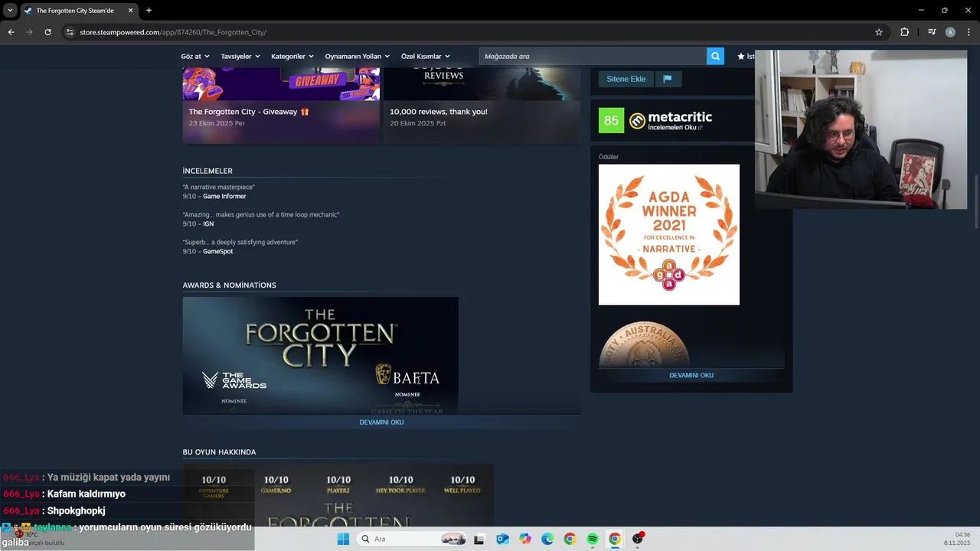Open the Chrome profile avatar

click(x=950, y=32)
